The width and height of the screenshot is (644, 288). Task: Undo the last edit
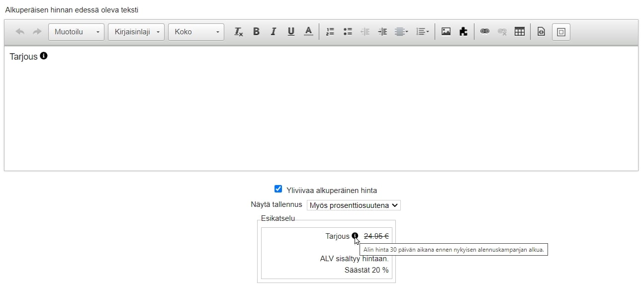click(20, 32)
